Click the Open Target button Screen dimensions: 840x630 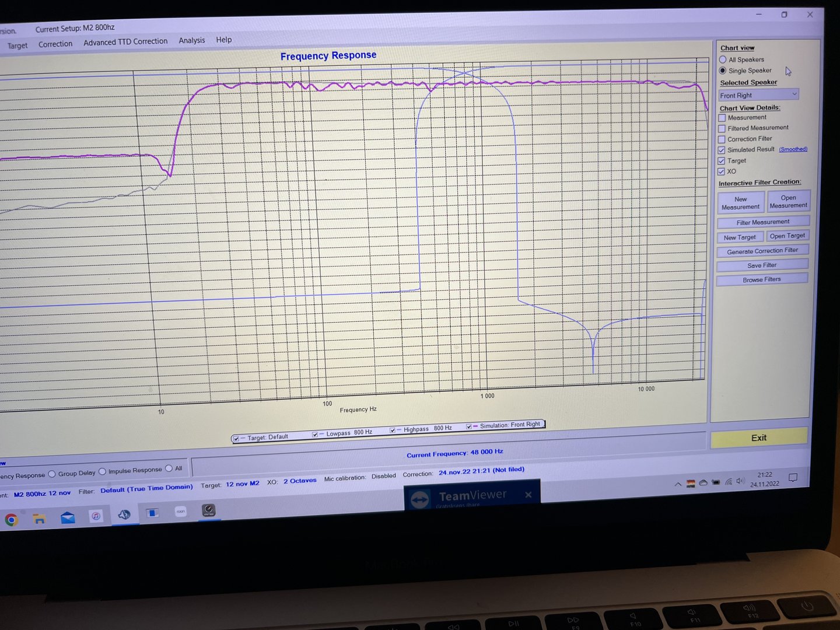[x=787, y=236]
